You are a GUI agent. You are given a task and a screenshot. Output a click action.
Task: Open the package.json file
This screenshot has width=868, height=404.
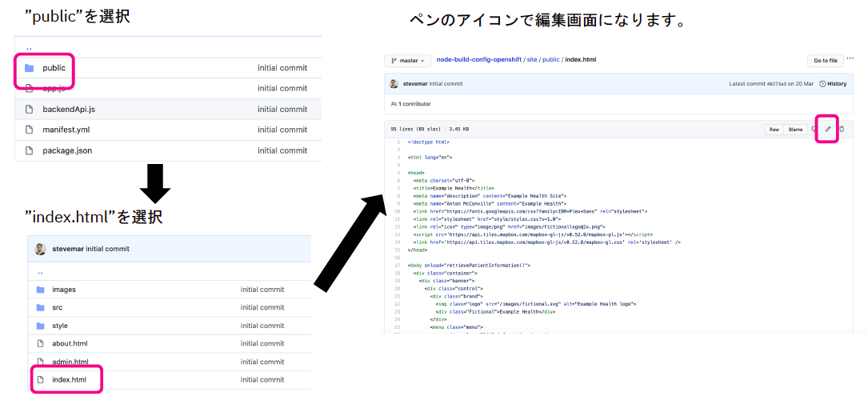coord(67,150)
